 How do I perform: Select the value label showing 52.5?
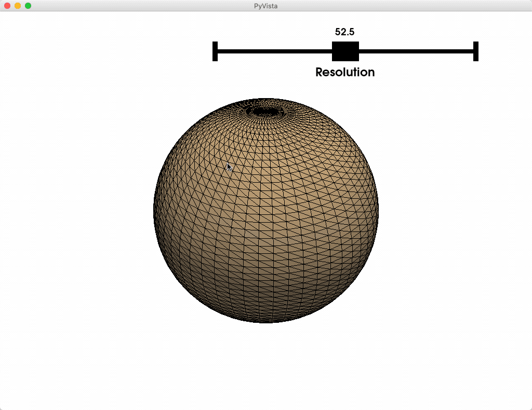coord(345,32)
